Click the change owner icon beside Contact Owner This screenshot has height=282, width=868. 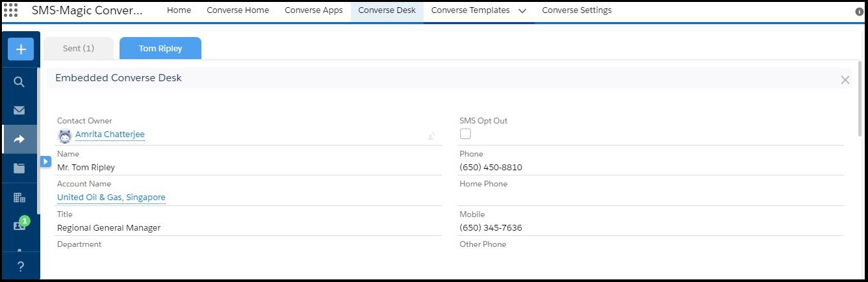(431, 136)
